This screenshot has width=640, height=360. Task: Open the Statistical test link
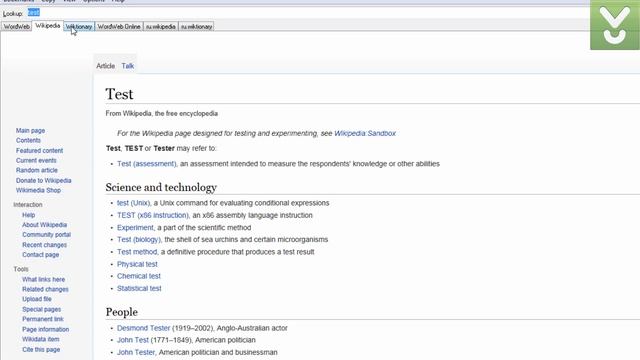pos(139,288)
